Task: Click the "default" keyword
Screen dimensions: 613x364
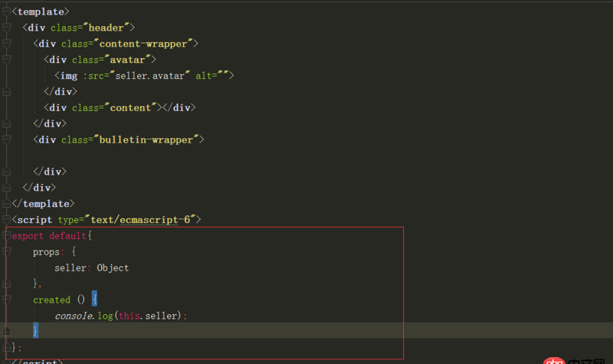Action: (x=67, y=236)
